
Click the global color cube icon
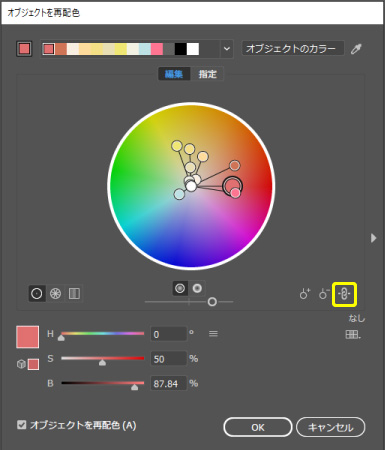click(x=21, y=364)
